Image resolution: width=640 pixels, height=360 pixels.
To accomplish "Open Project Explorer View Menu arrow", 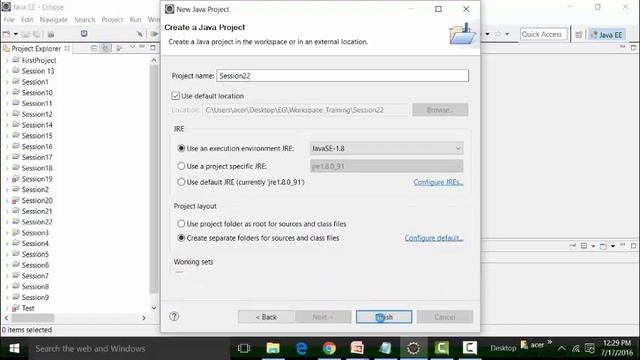I will [132, 47].
